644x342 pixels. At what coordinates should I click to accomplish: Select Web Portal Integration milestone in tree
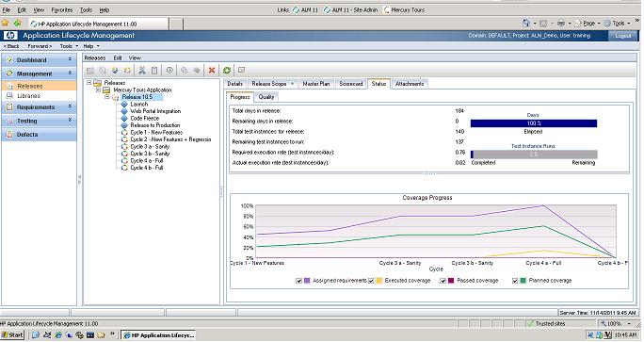click(155, 111)
